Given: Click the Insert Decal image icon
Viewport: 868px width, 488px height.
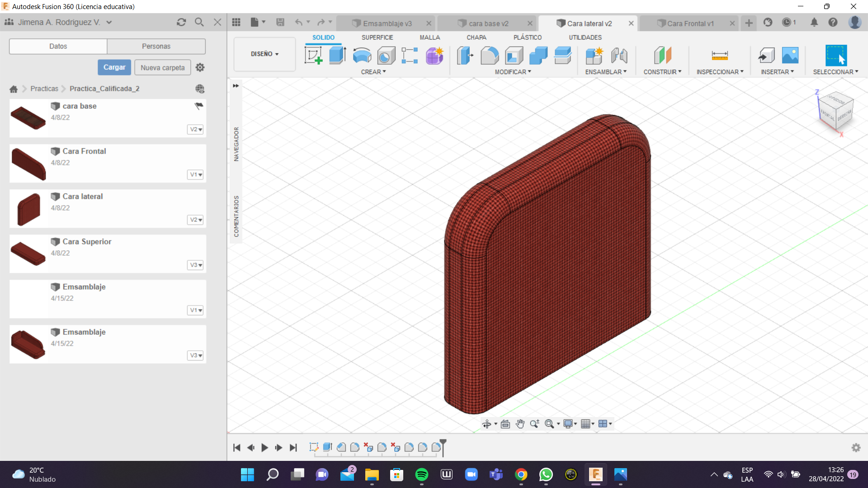Looking at the screenshot, I should coord(790,56).
